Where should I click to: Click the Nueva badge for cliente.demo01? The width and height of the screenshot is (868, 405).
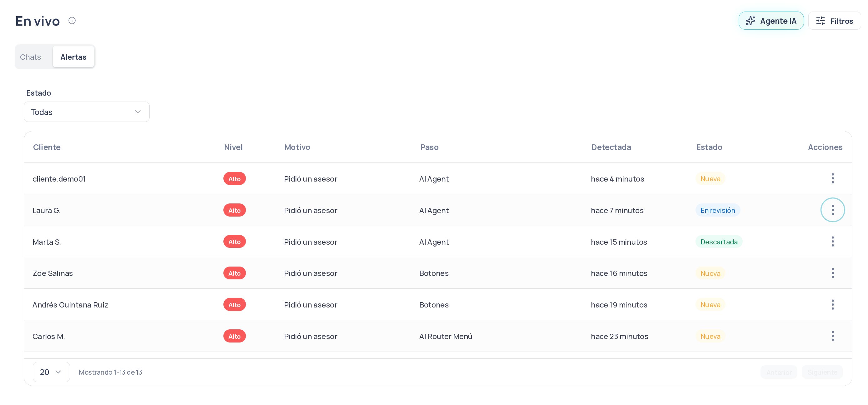pyautogui.click(x=710, y=178)
